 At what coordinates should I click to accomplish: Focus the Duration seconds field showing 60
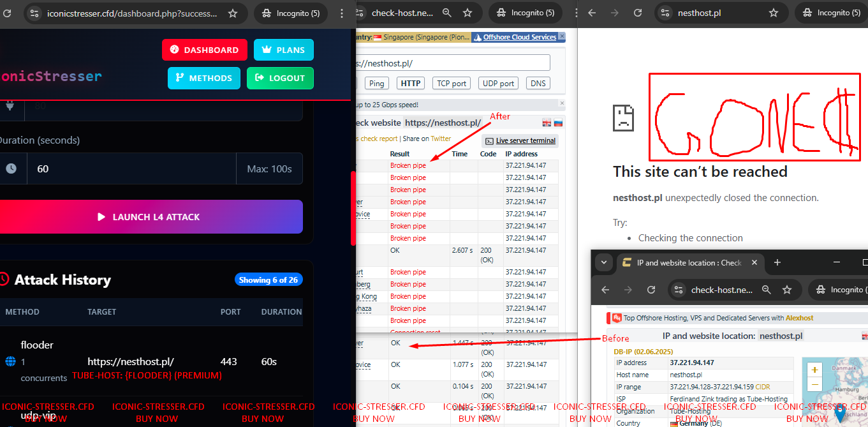point(131,169)
